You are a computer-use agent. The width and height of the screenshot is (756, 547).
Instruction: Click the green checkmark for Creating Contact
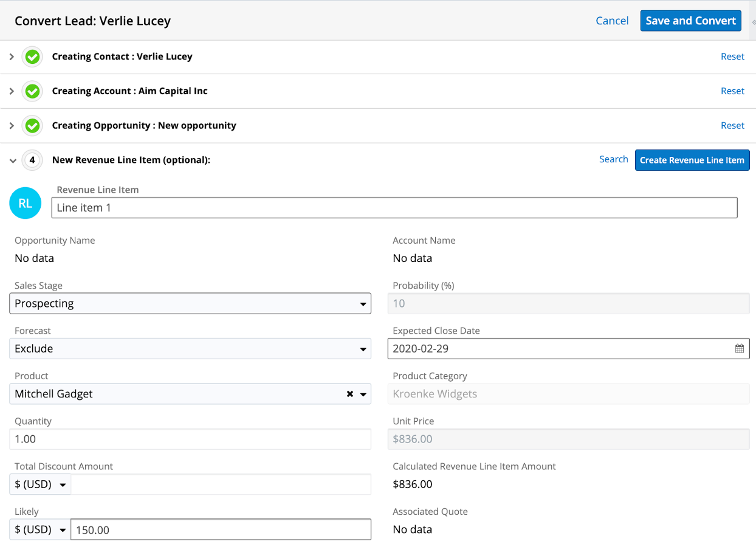coord(32,57)
